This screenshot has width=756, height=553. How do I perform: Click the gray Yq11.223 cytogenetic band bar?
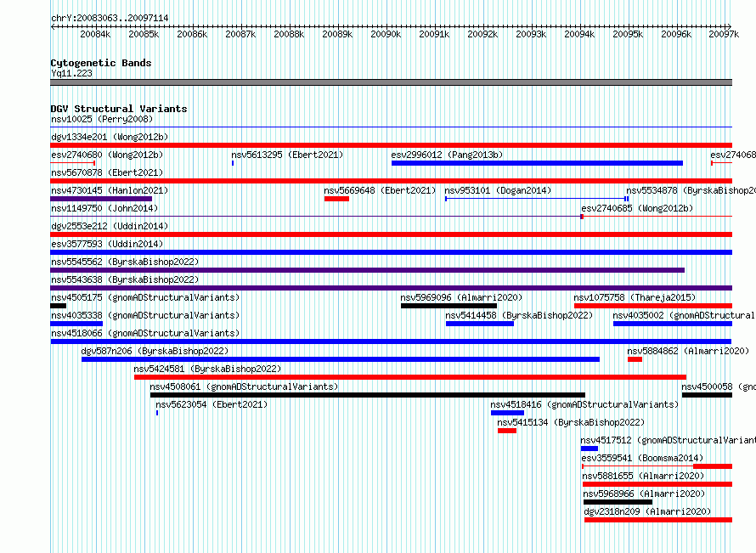[391, 82]
